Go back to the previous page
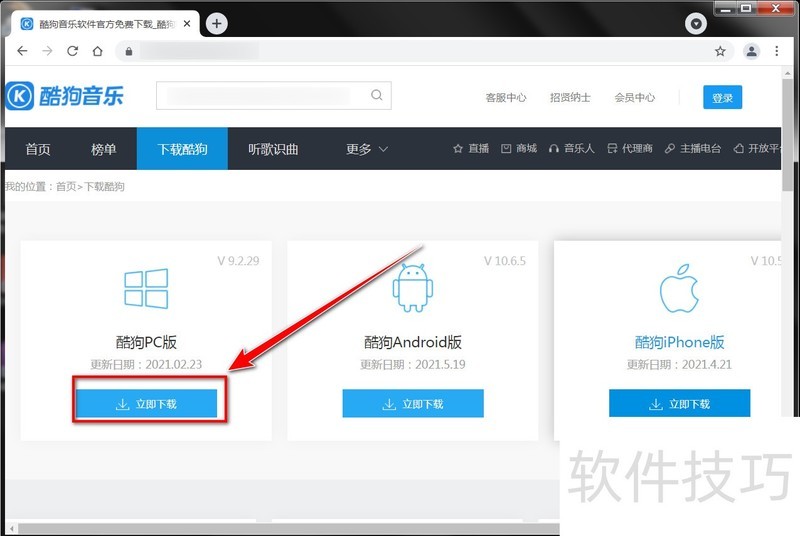The image size is (800, 536). click(x=22, y=51)
